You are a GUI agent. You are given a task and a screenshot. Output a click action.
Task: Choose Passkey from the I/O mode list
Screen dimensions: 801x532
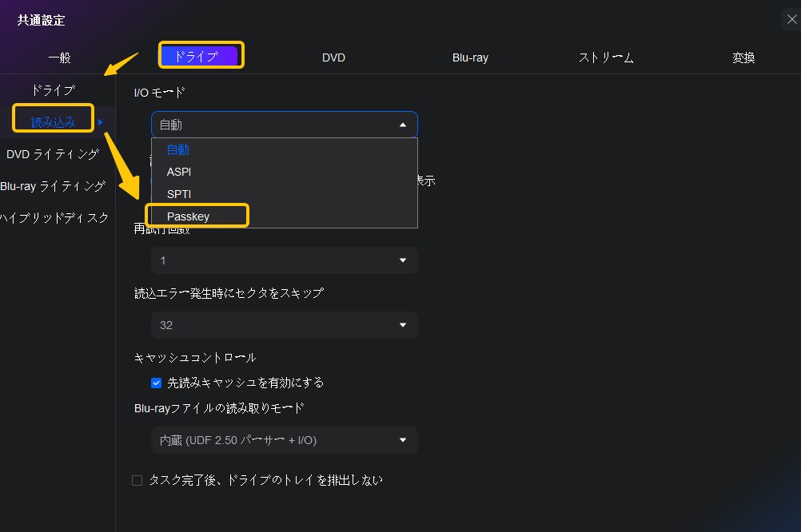click(x=189, y=216)
